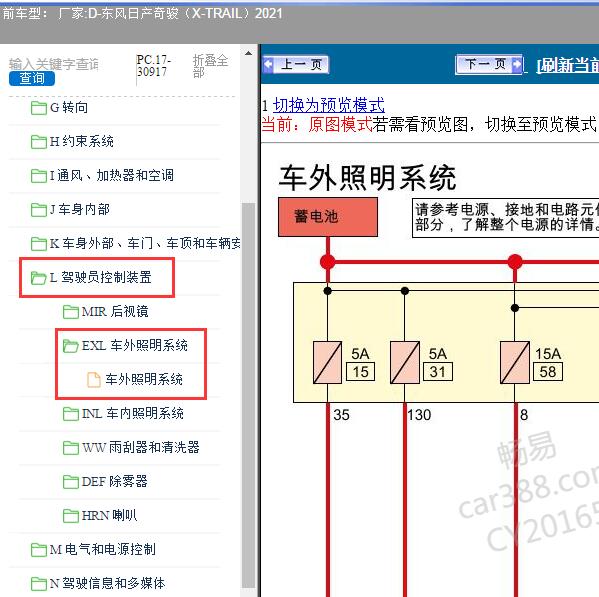This screenshot has width=599, height=597.
Task: Click the keyword search input field
Action: click(54, 64)
